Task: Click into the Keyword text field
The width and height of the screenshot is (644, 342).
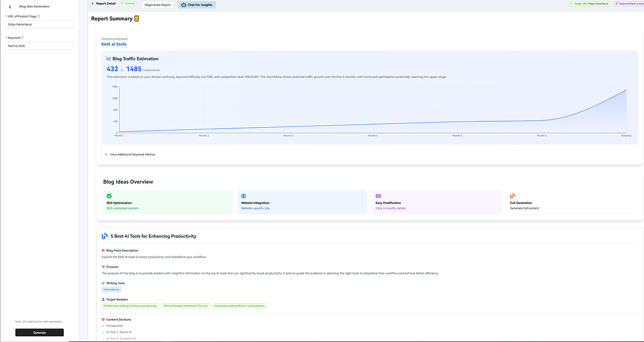Action: click(39, 46)
